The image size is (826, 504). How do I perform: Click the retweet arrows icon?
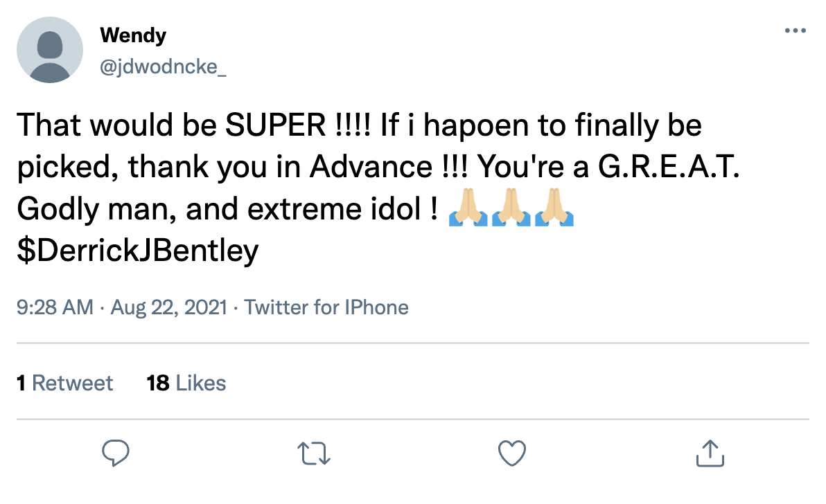coord(314,453)
